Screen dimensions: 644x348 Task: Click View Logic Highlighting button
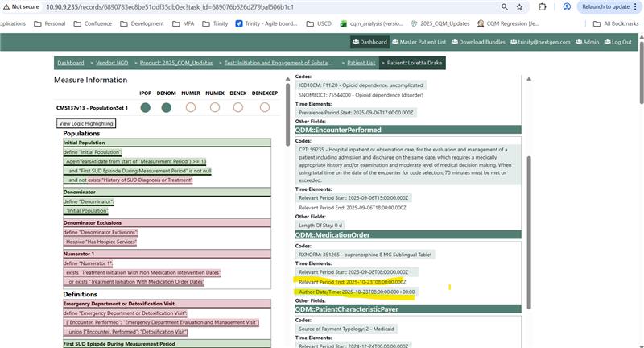click(86, 123)
